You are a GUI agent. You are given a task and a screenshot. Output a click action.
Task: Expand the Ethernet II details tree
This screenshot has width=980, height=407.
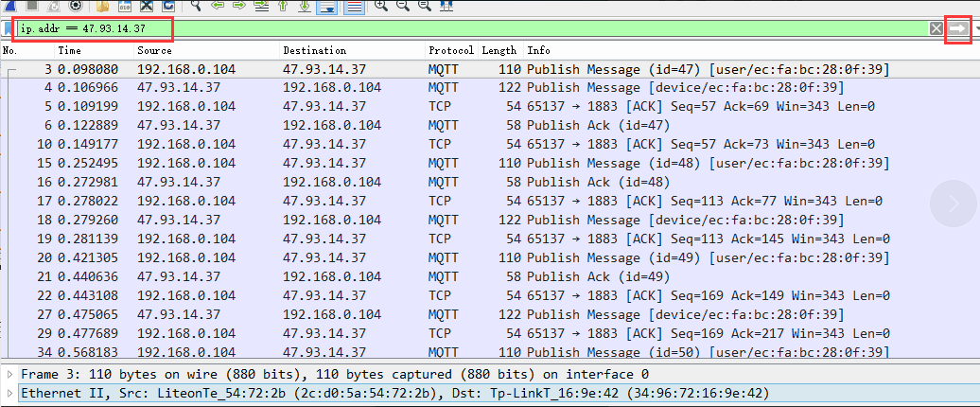coord(9,393)
